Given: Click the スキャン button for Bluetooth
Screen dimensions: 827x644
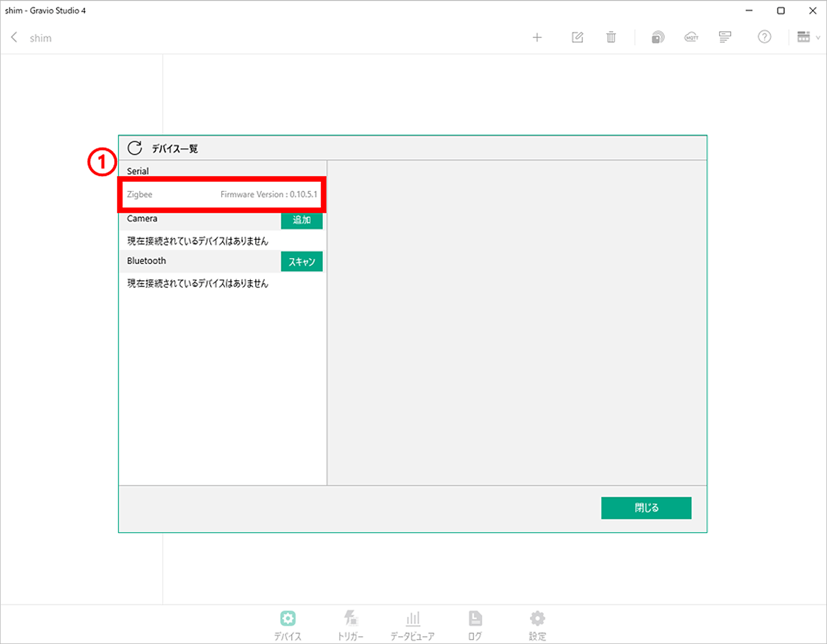Looking at the screenshot, I should pyautogui.click(x=302, y=262).
